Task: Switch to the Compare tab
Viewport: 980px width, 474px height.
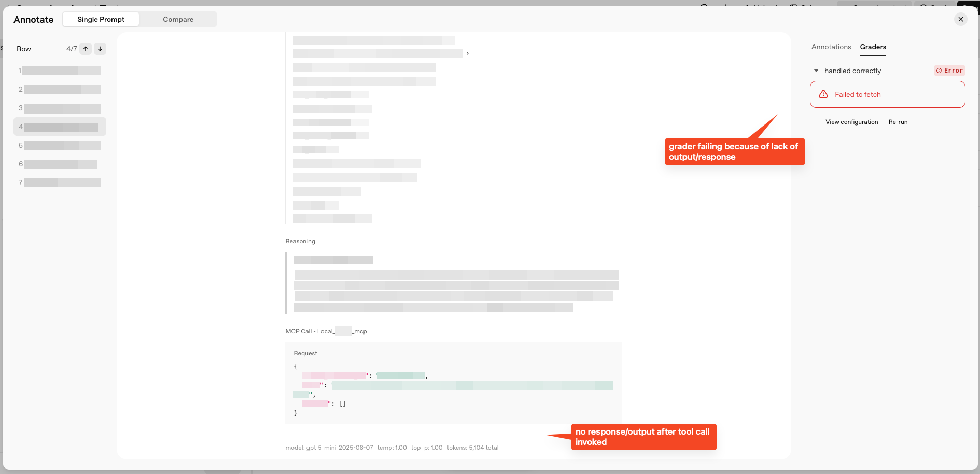Action: (x=178, y=19)
